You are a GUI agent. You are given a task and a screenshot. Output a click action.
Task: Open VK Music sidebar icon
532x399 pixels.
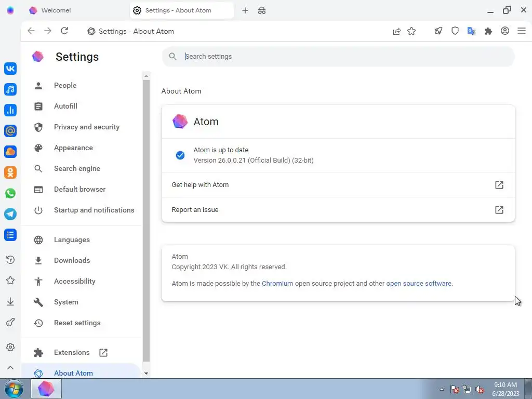click(10, 89)
